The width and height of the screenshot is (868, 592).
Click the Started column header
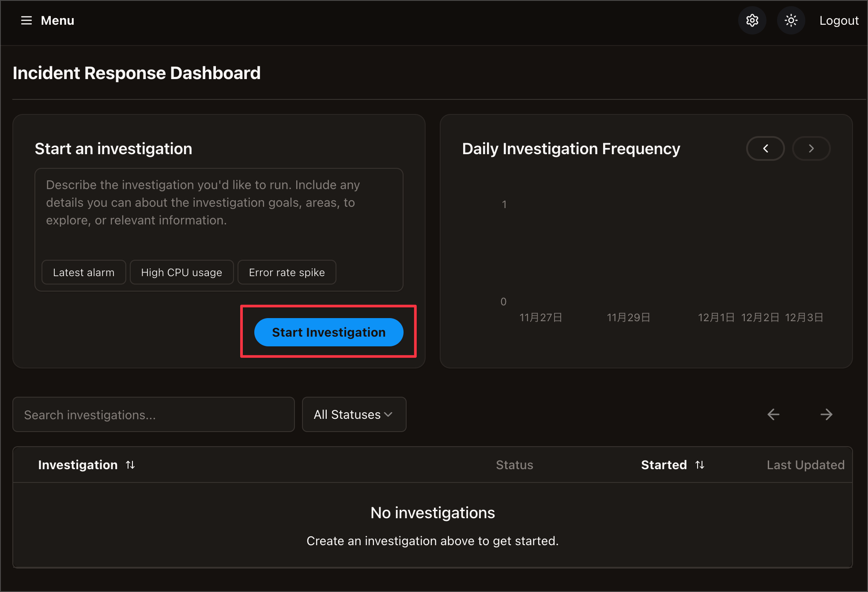pyautogui.click(x=664, y=465)
